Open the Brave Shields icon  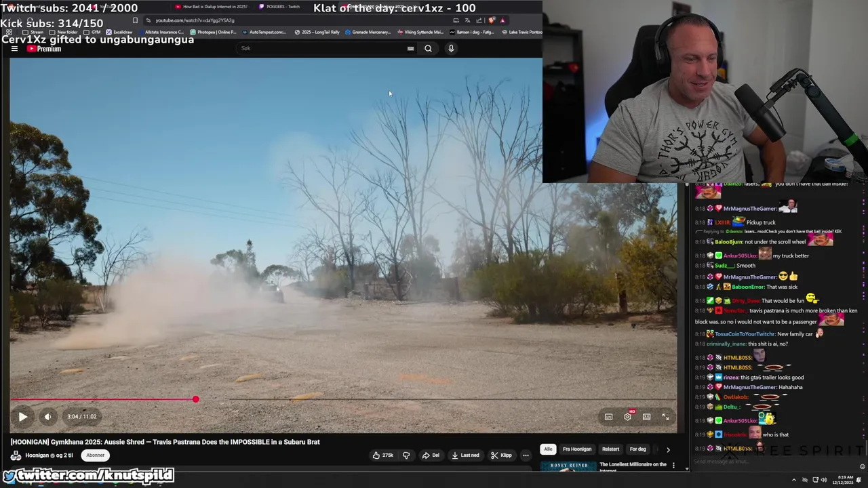pyautogui.click(x=492, y=20)
